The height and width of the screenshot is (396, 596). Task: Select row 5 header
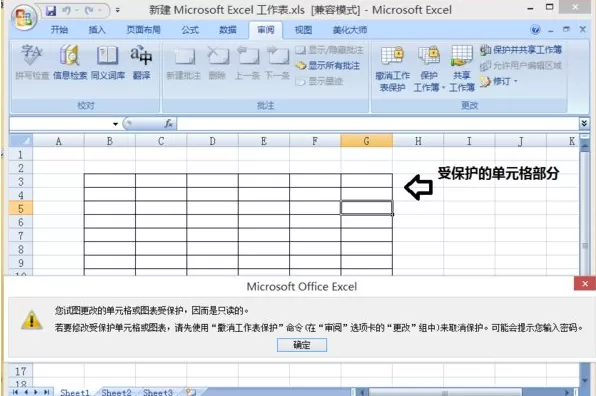[x=21, y=209]
